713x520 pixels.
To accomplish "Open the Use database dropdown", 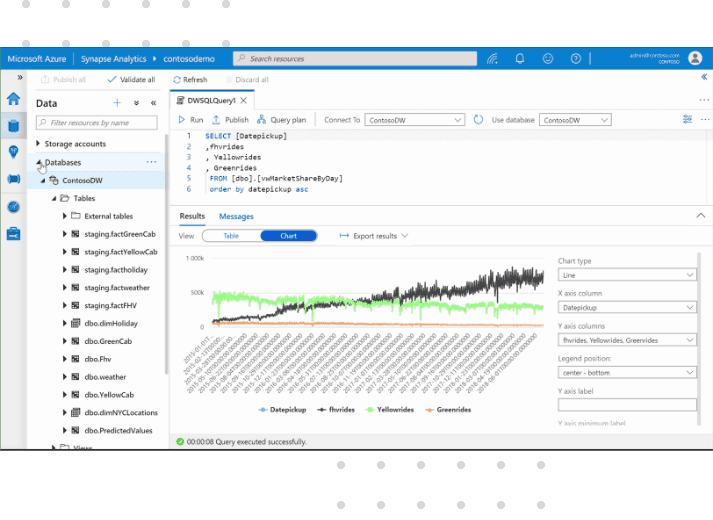I will 575,120.
